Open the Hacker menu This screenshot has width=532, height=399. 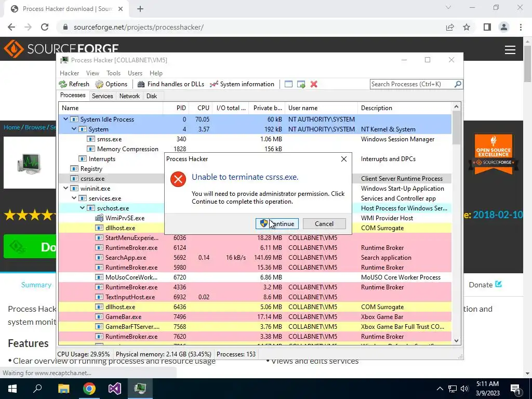69,73
